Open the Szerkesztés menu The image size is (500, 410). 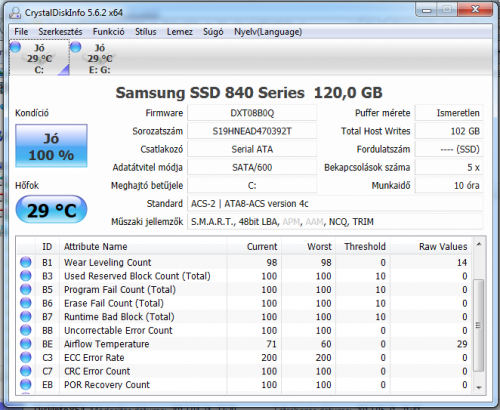click(x=60, y=32)
